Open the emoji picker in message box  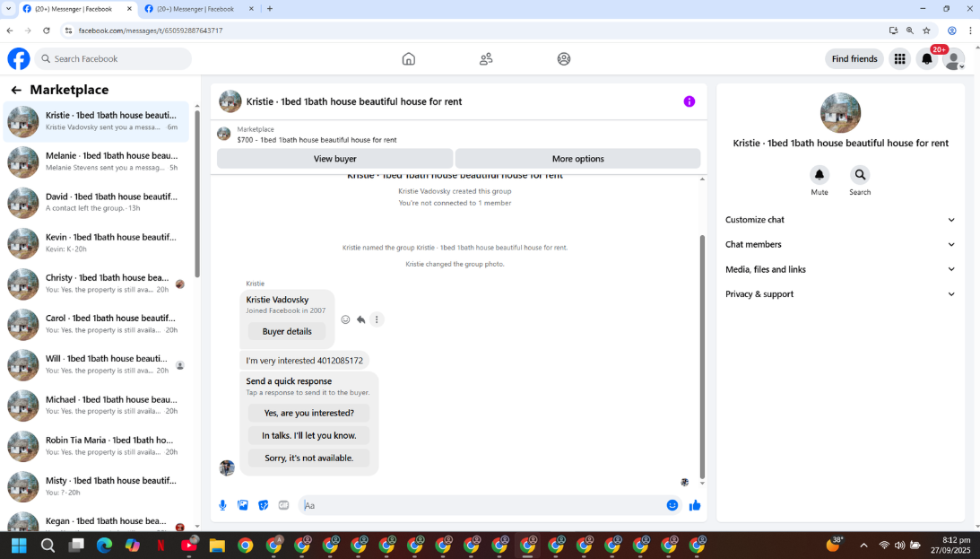(x=672, y=505)
